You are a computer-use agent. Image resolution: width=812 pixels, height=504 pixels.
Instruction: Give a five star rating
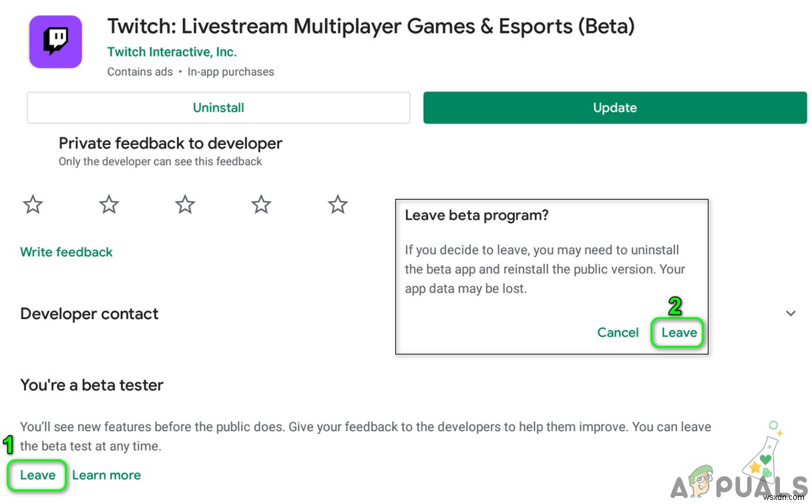337,204
